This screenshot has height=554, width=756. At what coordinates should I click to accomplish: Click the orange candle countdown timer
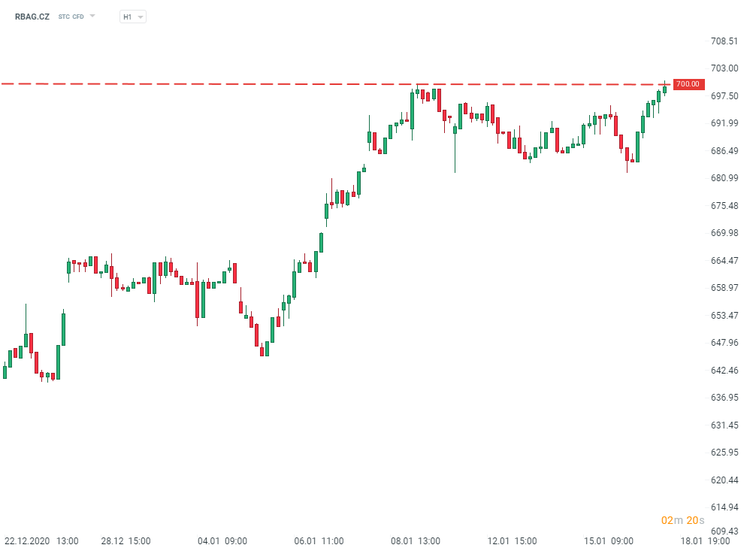click(682, 520)
